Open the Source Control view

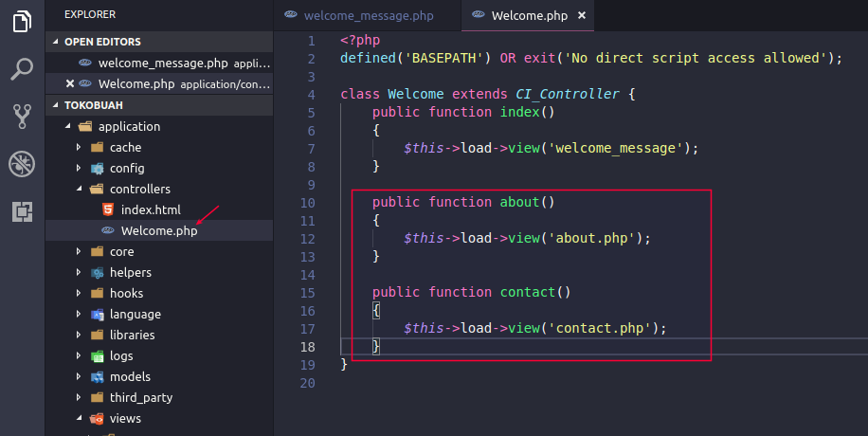click(22, 116)
